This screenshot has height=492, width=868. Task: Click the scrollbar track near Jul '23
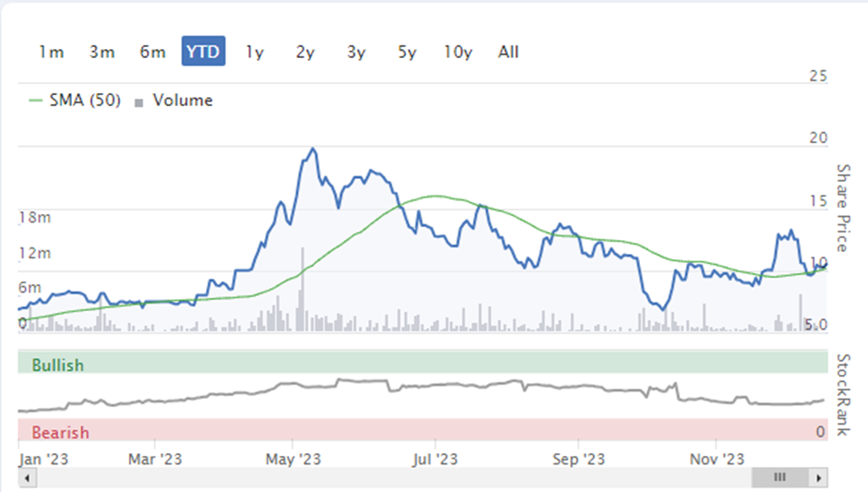pos(435,477)
